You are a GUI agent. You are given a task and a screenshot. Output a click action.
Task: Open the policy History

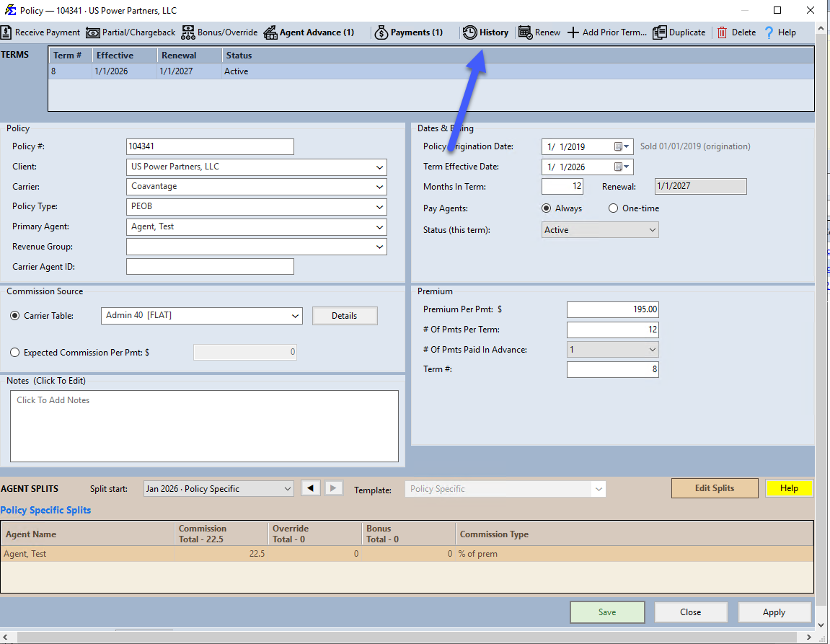click(x=485, y=32)
